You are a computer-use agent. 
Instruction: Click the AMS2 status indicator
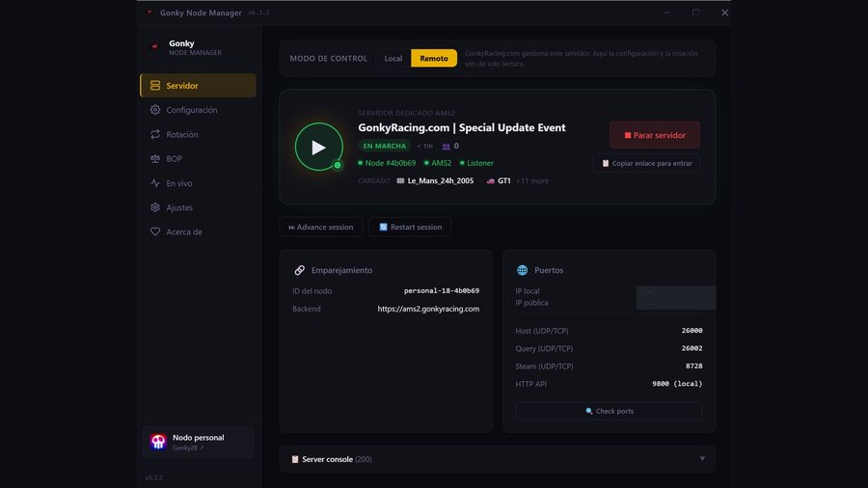pos(438,163)
